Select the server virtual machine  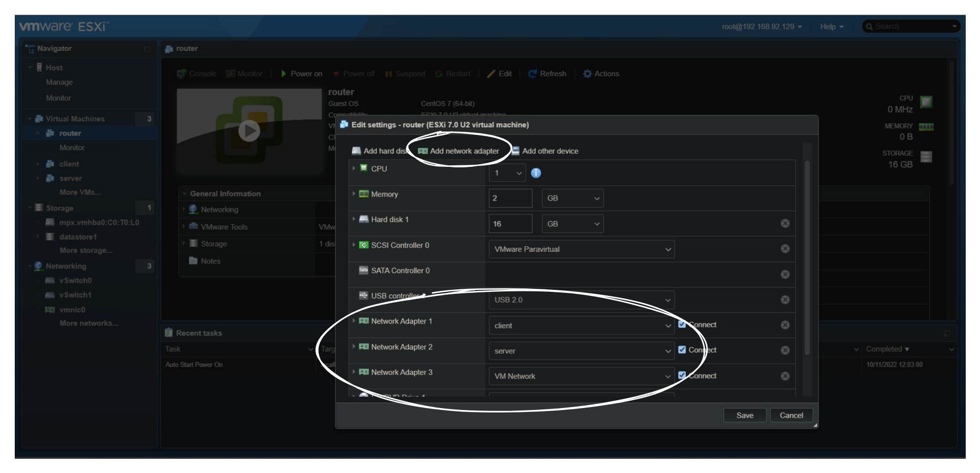(x=70, y=178)
